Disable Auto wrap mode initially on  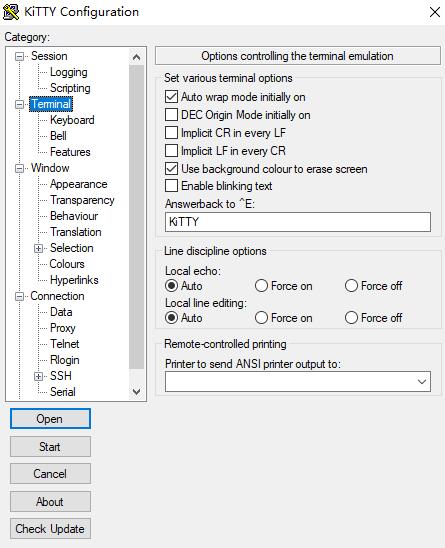pyautogui.click(x=171, y=97)
